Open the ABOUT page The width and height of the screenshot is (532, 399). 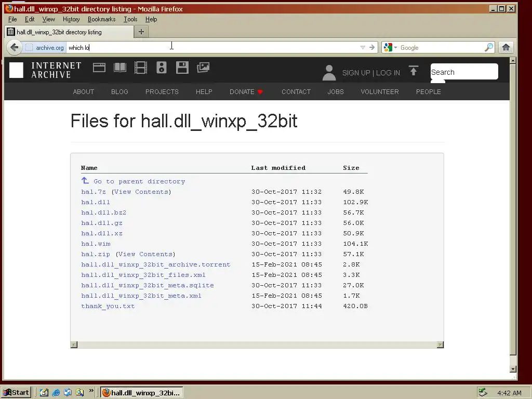tap(84, 91)
